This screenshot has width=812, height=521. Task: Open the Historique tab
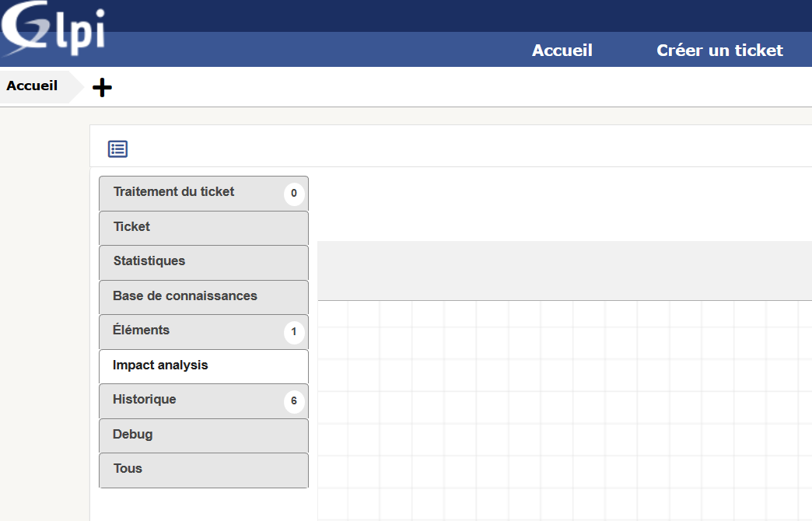pyautogui.click(x=204, y=400)
